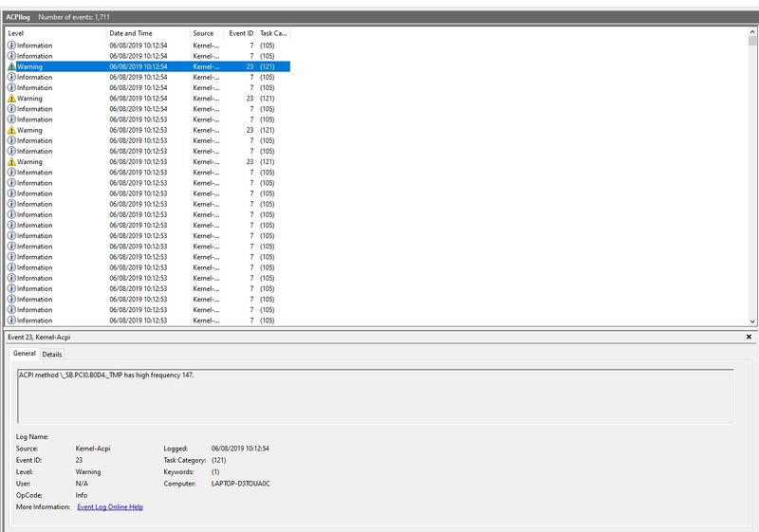Click the last visible Information event icon

[11, 321]
